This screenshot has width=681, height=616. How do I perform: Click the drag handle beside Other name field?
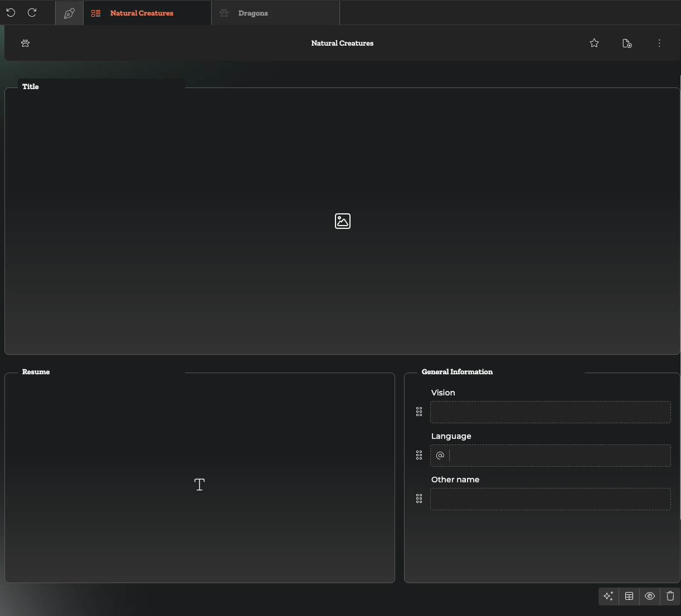(x=419, y=498)
